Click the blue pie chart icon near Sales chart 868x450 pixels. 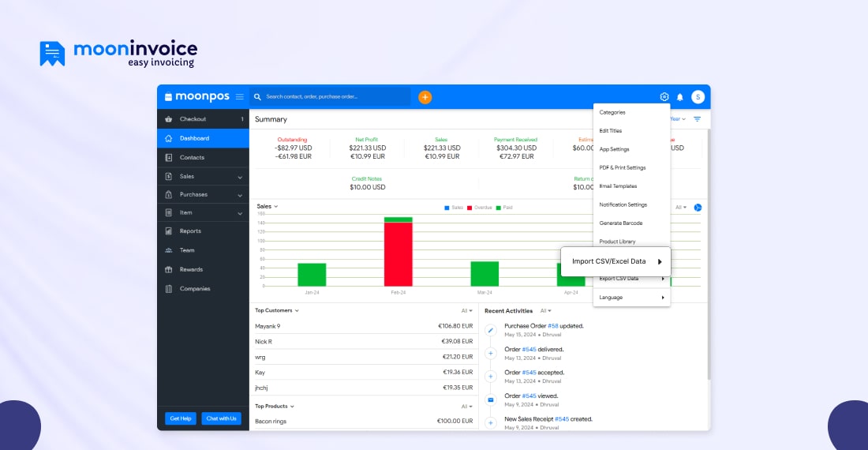click(x=698, y=208)
